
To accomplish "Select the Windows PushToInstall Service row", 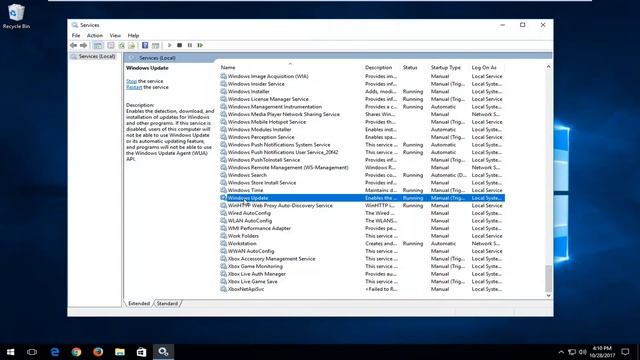I will point(362,160).
